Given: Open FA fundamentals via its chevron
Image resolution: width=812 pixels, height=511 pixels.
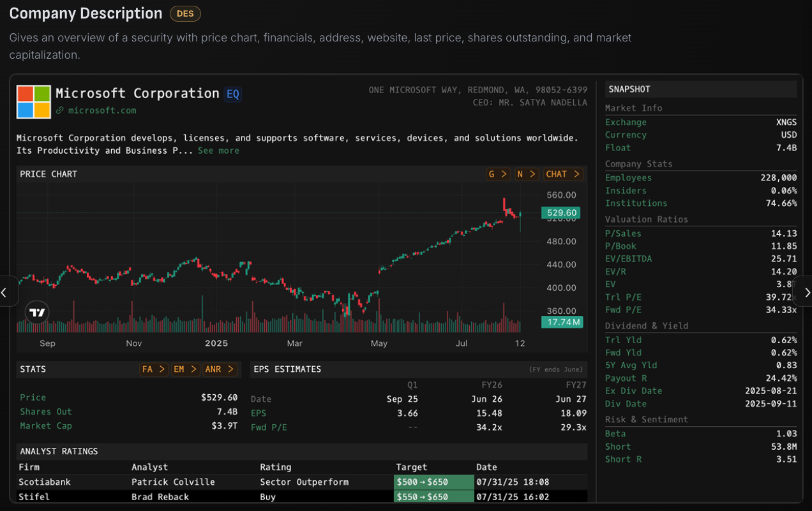Looking at the screenshot, I should click(x=154, y=369).
